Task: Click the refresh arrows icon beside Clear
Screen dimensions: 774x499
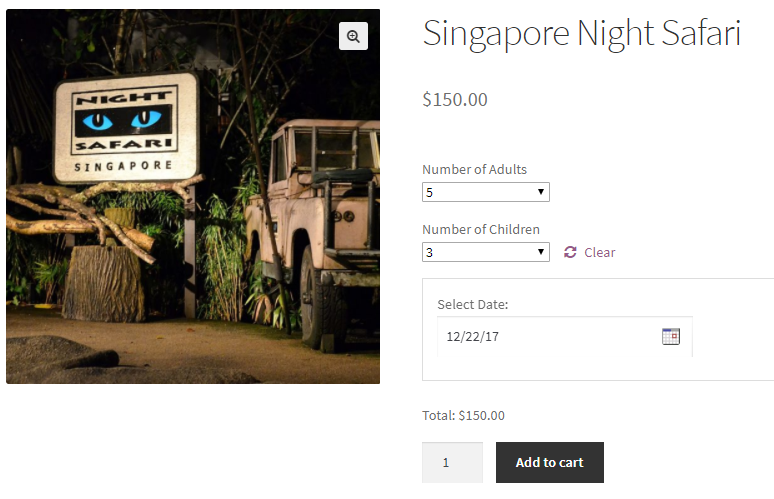Action: pos(570,252)
